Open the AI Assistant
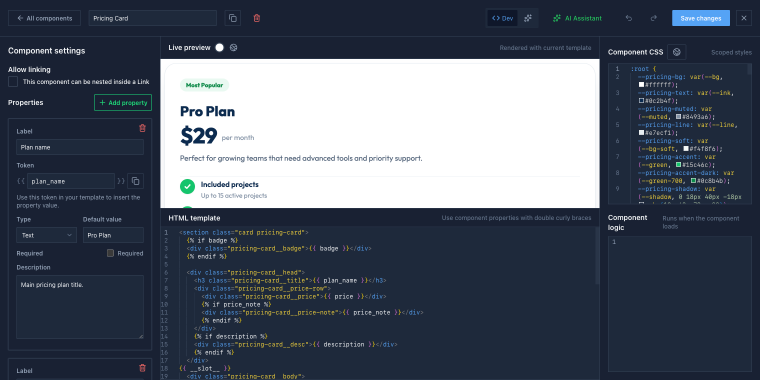The height and width of the screenshot is (380, 760). [577, 18]
